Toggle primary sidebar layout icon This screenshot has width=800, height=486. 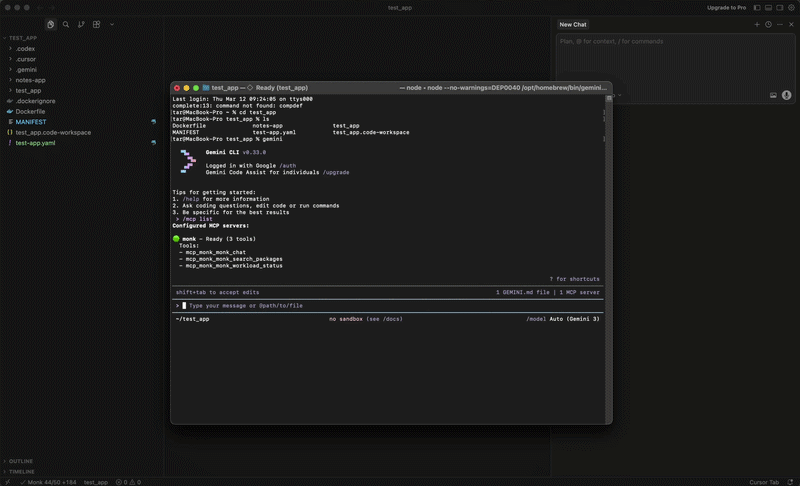pos(757,8)
